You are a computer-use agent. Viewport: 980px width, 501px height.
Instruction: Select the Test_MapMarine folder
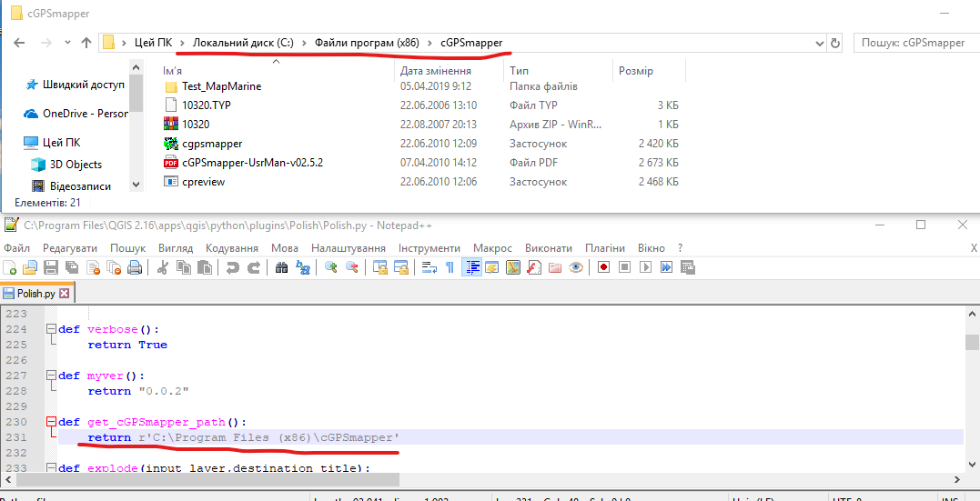coord(221,86)
